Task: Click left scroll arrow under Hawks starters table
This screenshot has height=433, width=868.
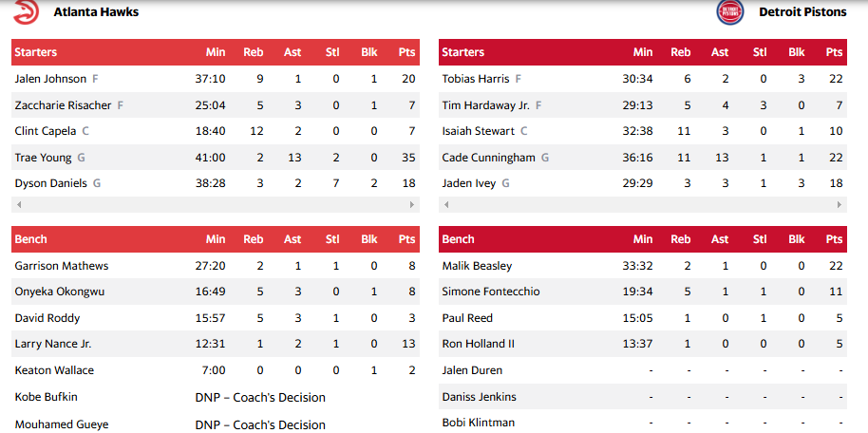Action: pyautogui.click(x=17, y=204)
